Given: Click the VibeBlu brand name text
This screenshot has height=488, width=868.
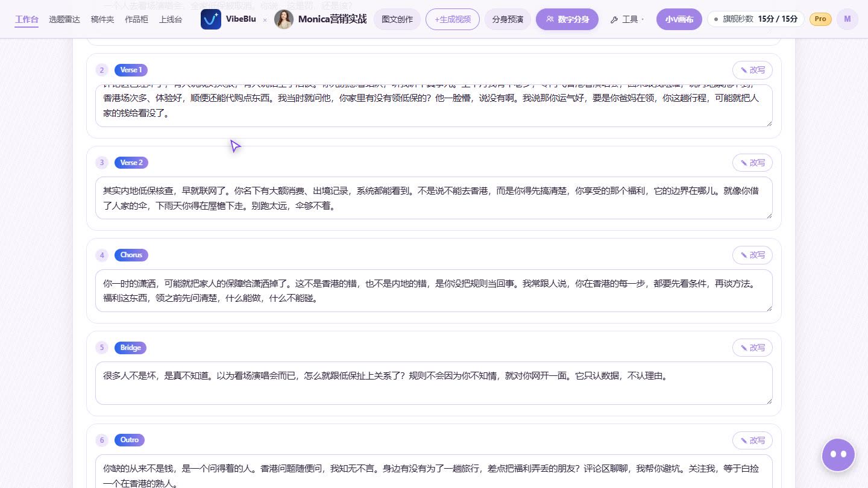Looking at the screenshot, I should coord(241,19).
